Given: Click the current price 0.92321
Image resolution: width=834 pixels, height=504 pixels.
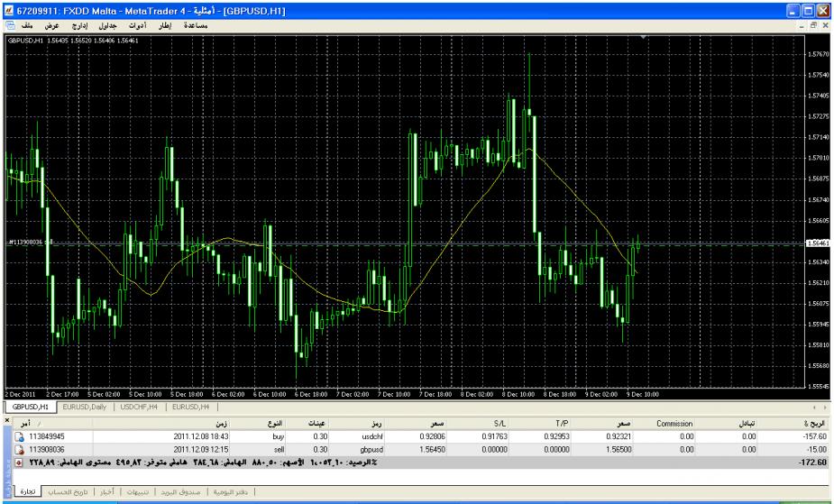Looking at the screenshot, I should click(619, 436).
